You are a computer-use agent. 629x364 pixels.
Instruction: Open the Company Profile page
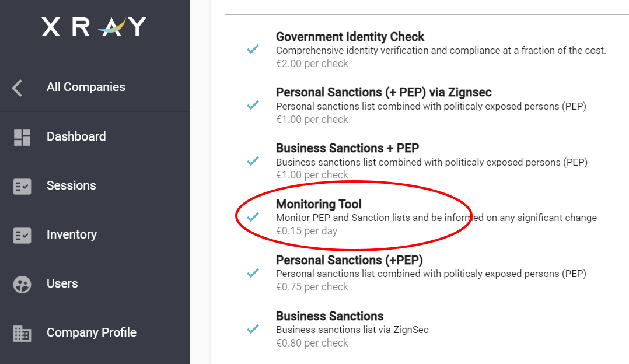[92, 332]
